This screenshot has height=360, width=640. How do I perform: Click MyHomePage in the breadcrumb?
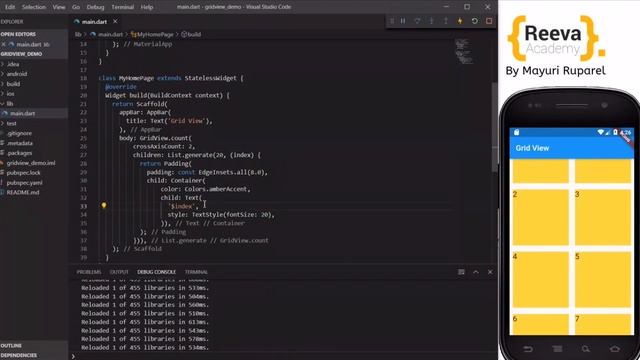click(x=155, y=34)
